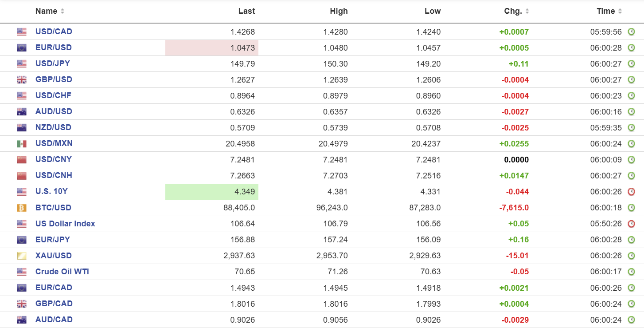
Task: Click the green clock icon in USD/CAD row
Action: [632, 32]
